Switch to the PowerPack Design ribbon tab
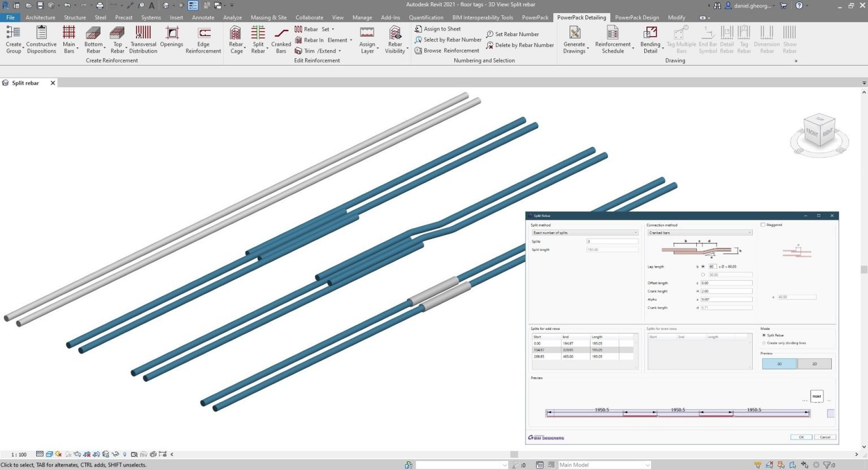This screenshot has width=868, height=470. [x=636, y=17]
